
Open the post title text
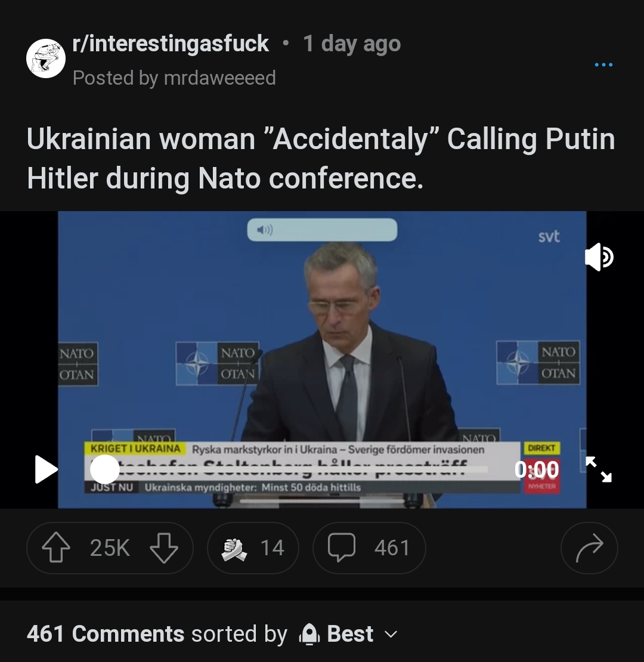[x=321, y=159]
